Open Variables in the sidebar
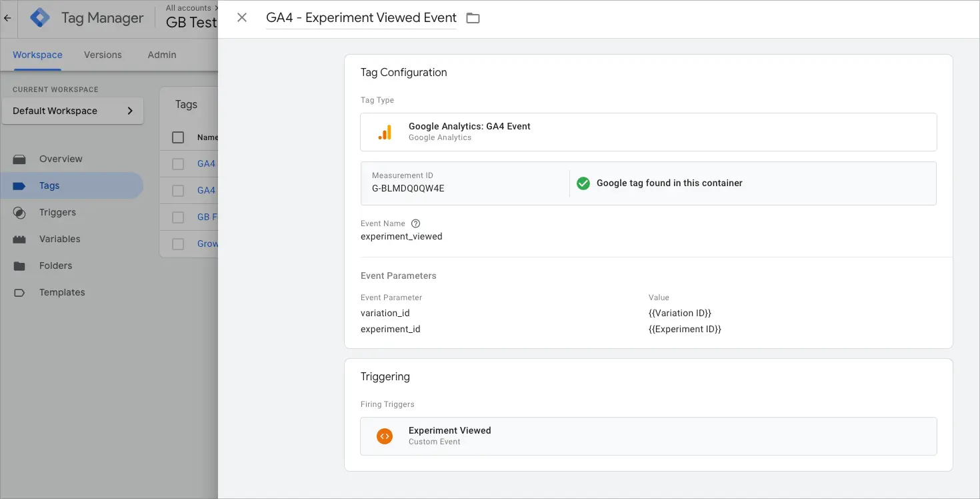Screen dimensions: 980x499 [x=71, y=239]
